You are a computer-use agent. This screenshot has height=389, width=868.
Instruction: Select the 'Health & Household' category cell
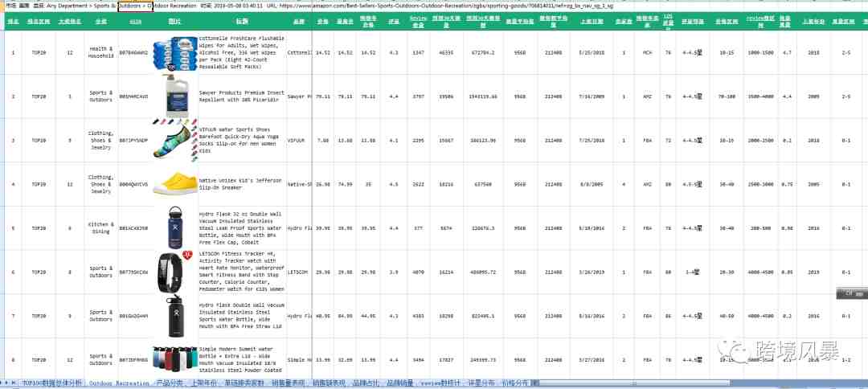100,52
